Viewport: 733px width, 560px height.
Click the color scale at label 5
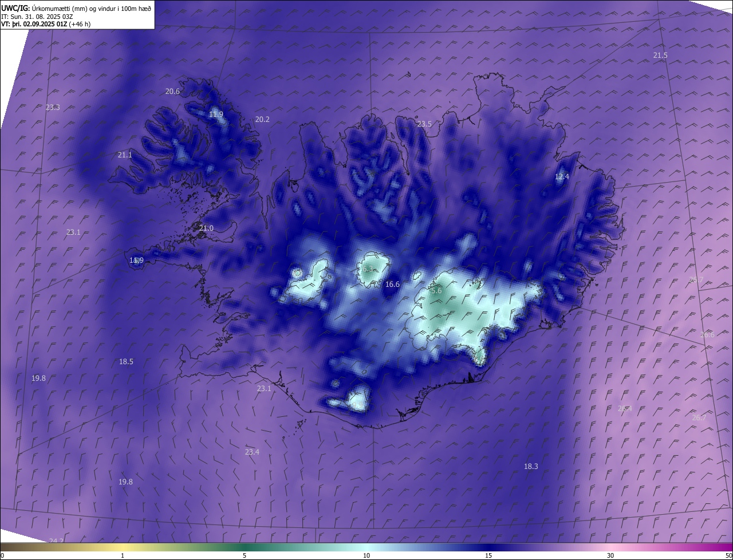click(x=245, y=555)
